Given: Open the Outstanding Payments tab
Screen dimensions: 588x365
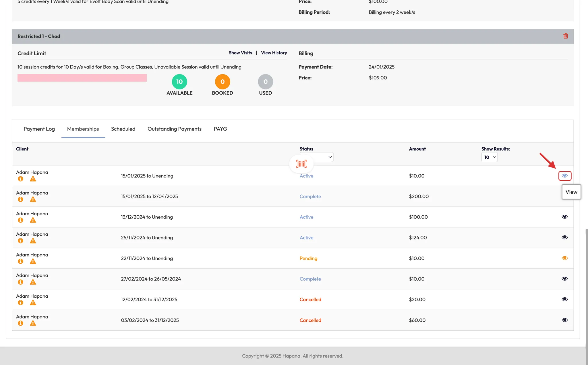Looking at the screenshot, I should 174,129.
